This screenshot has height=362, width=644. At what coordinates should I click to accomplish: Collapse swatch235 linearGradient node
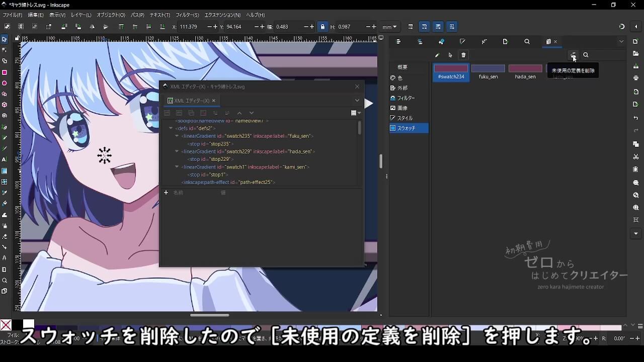tap(177, 136)
